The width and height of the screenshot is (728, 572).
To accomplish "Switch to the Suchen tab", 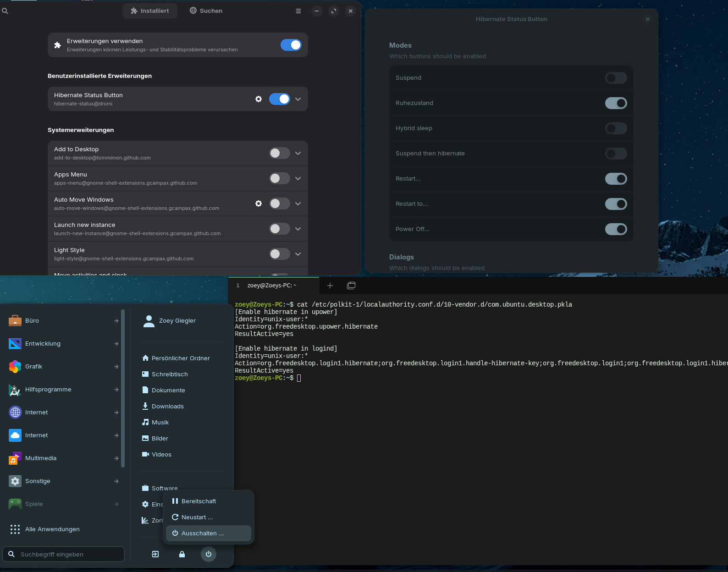I will click(x=206, y=11).
